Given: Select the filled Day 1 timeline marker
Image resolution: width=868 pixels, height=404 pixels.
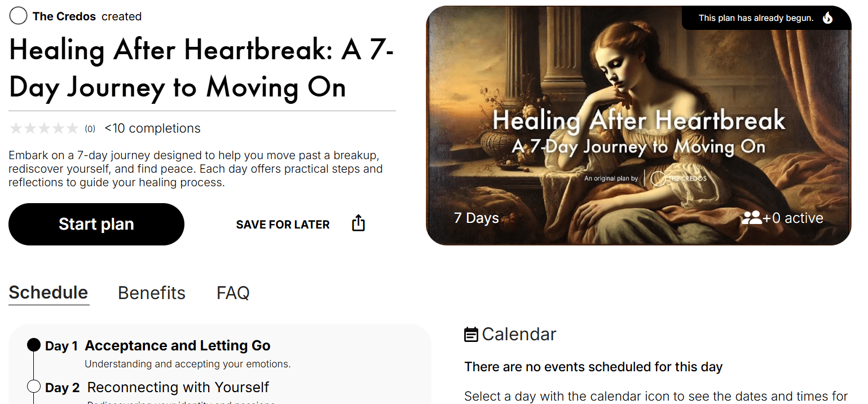Looking at the screenshot, I should 34,345.
